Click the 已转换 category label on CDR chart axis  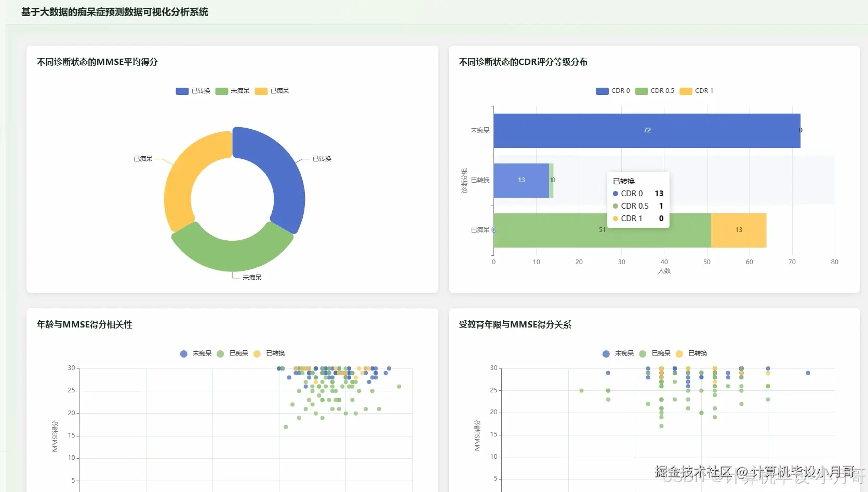pyautogui.click(x=480, y=180)
